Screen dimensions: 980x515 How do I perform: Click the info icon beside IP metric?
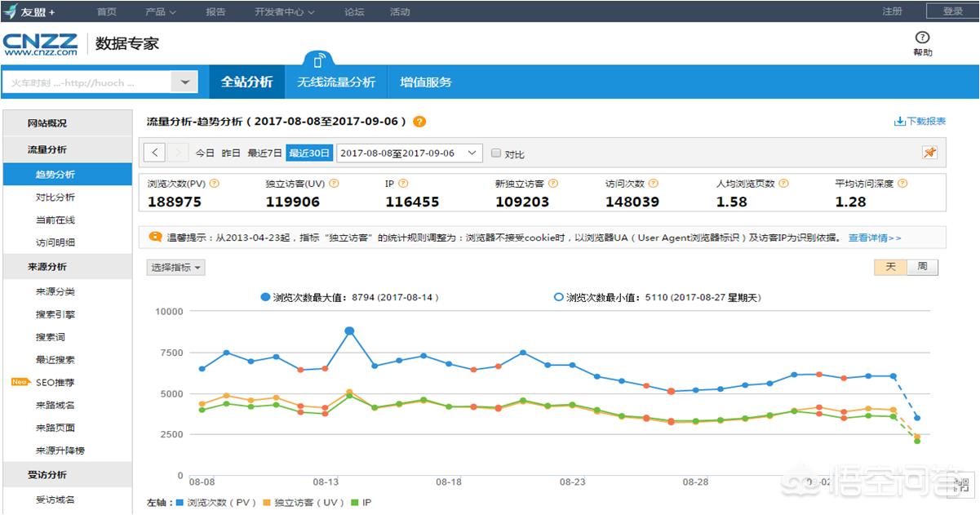[403, 184]
